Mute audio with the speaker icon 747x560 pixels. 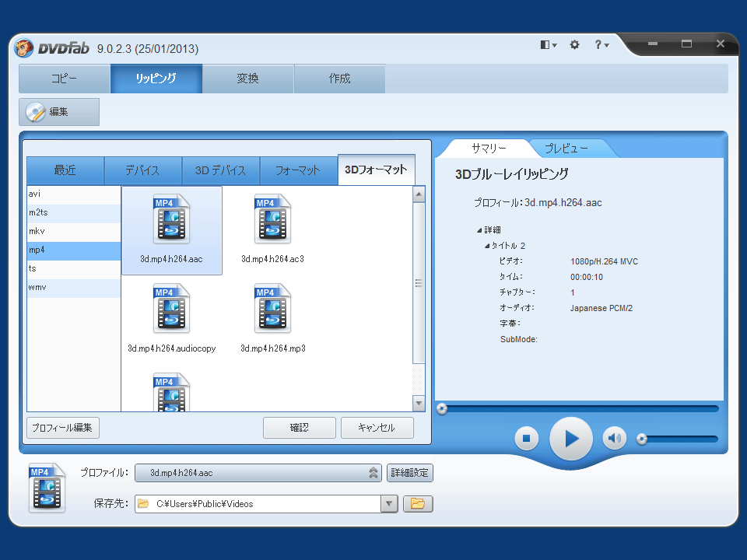[615, 438]
